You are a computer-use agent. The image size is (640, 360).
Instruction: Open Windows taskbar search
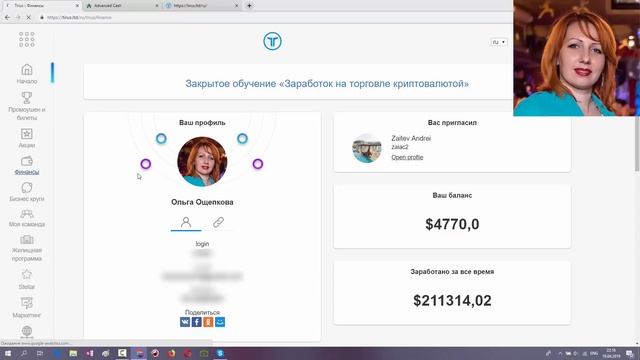24,353
